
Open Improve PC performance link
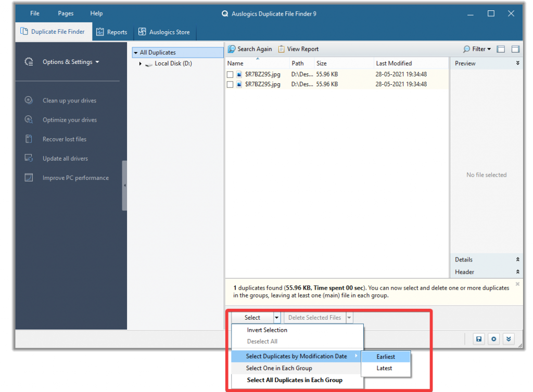(x=75, y=178)
